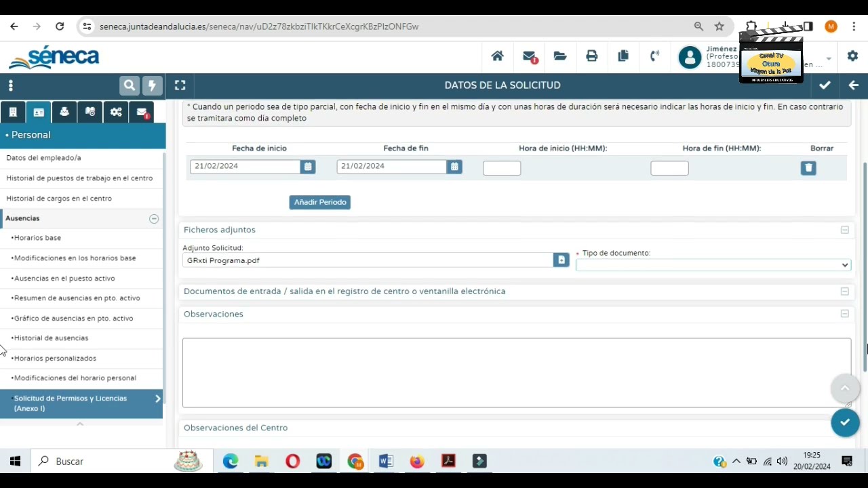
Task: Select Solicitud de Permisos y Licencias
Action: pos(81,403)
